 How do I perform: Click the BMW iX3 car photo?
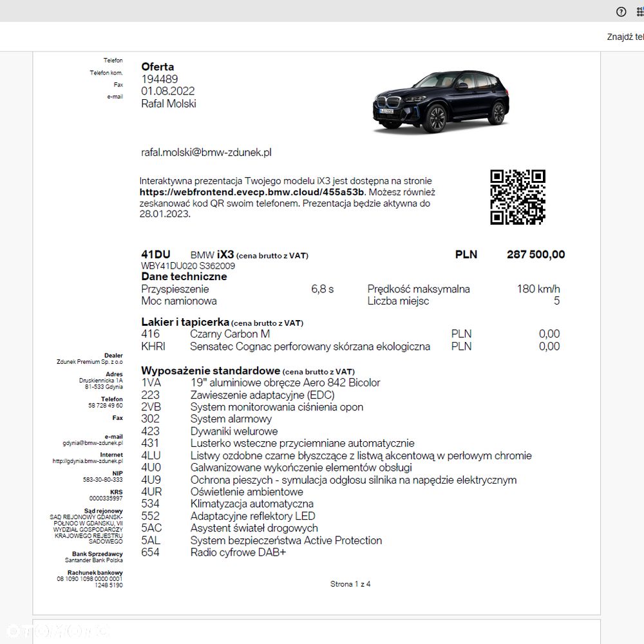441,102
